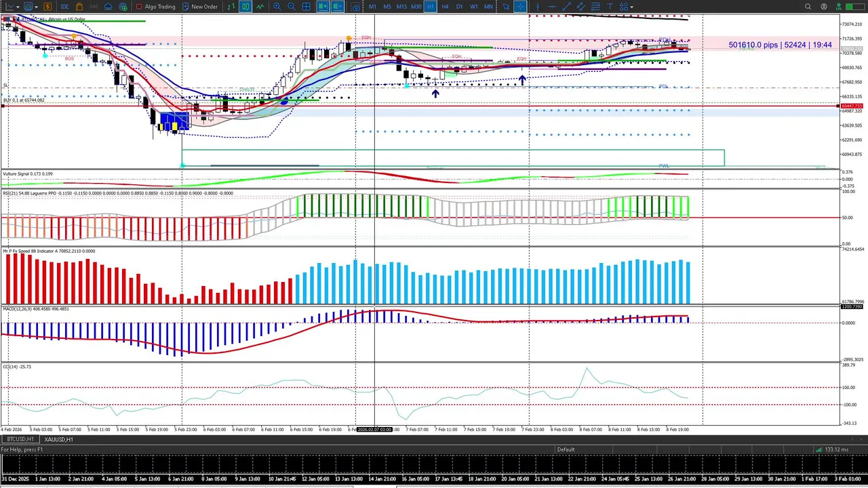
Task: Click the BUY 0.1 at 65744 order label
Action: pyautogui.click(x=24, y=100)
